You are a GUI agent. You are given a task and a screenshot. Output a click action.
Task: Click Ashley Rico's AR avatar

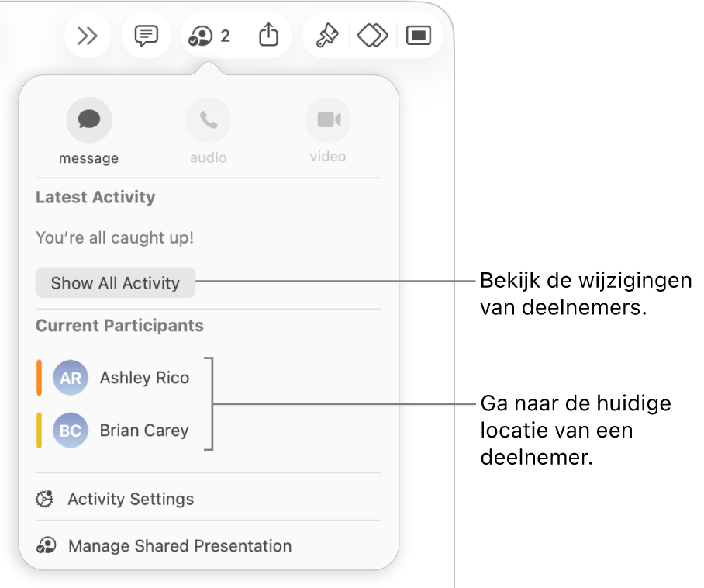coord(71,378)
